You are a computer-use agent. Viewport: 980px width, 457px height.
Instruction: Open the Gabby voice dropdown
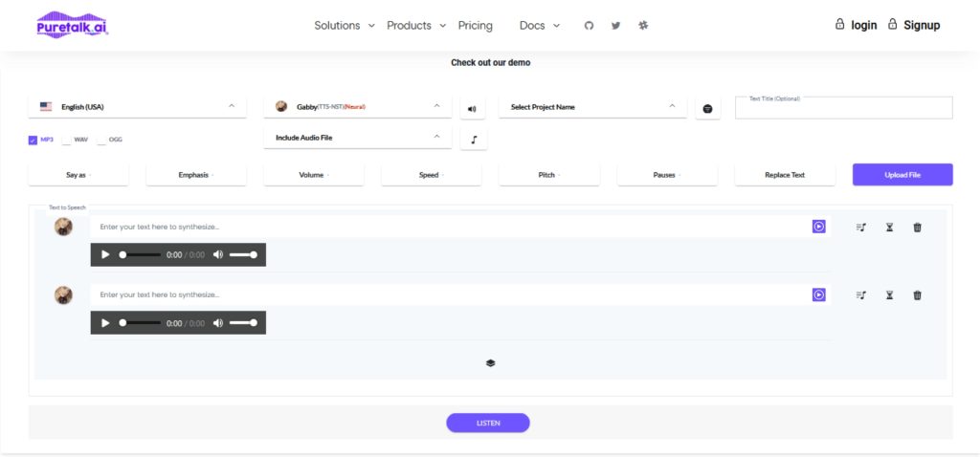358,107
